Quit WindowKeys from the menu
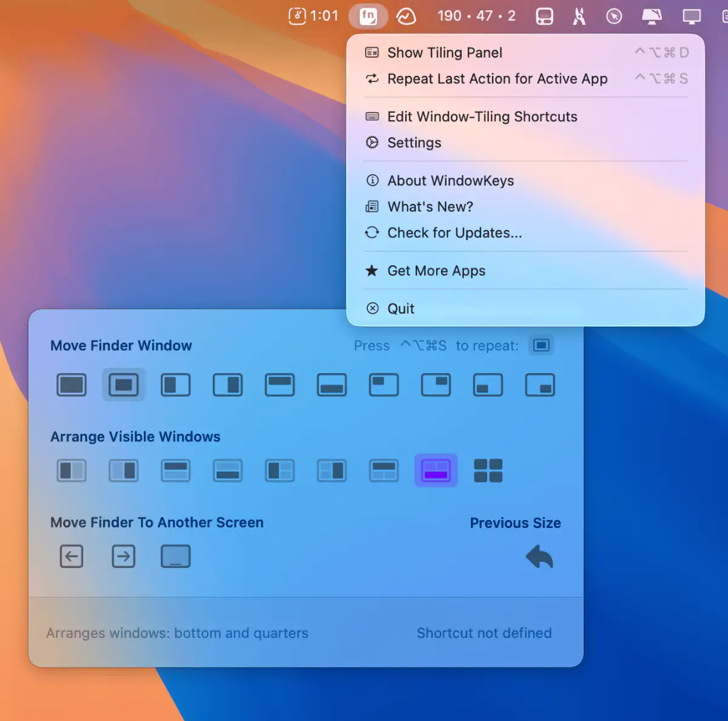 [x=526, y=309]
